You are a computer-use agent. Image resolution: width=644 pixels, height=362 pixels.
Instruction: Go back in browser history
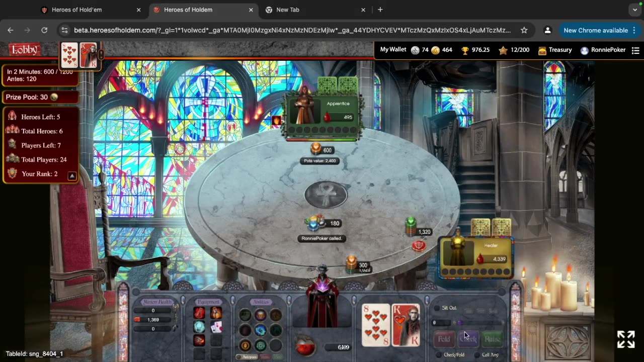(x=11, y=30)
